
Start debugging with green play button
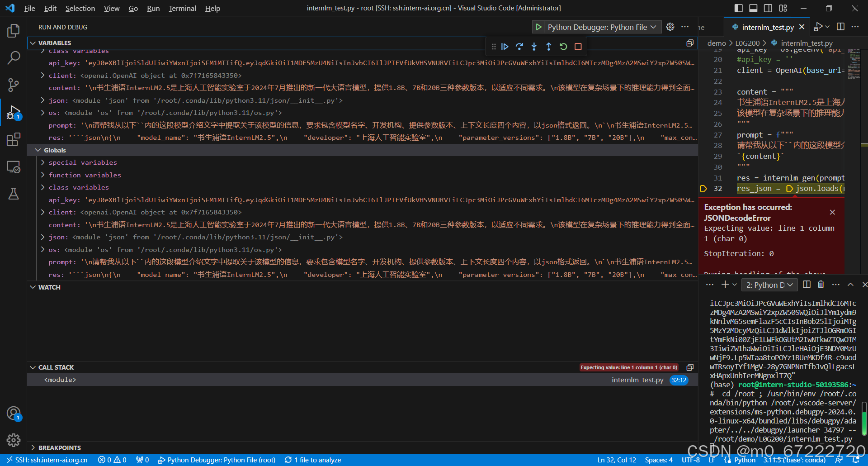pos(538,27)
